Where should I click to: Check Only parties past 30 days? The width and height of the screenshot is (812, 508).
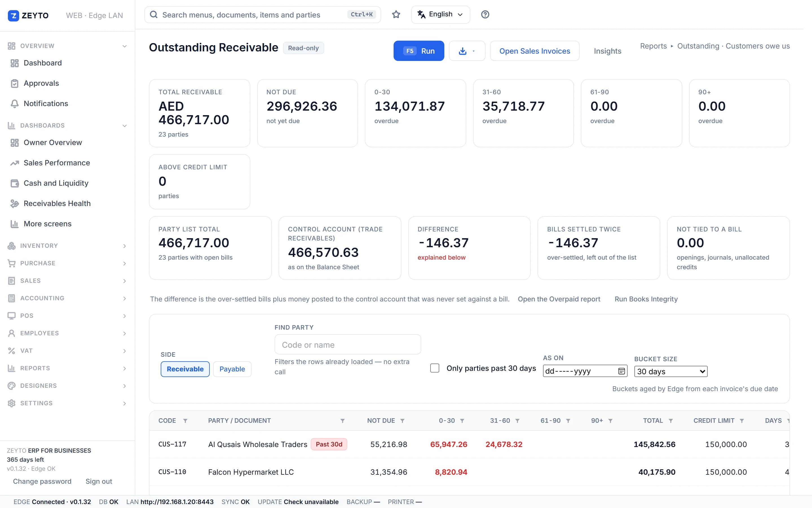click(x=434, y=368)
